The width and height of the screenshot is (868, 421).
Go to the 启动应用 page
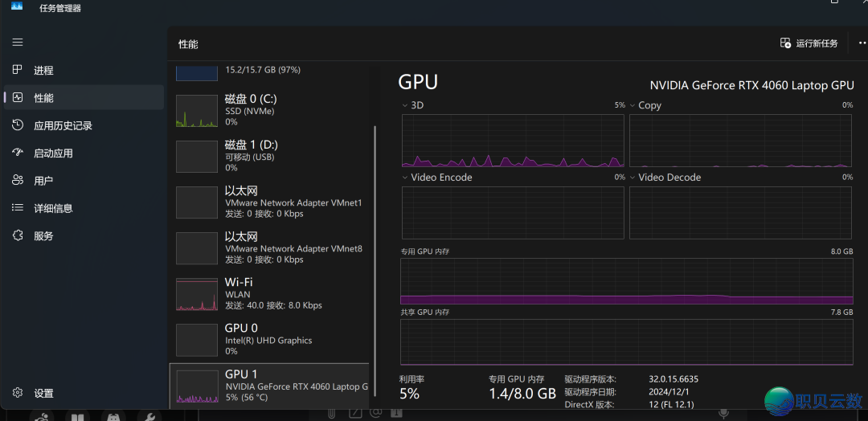pyautogui.click(x=84, y=153)
